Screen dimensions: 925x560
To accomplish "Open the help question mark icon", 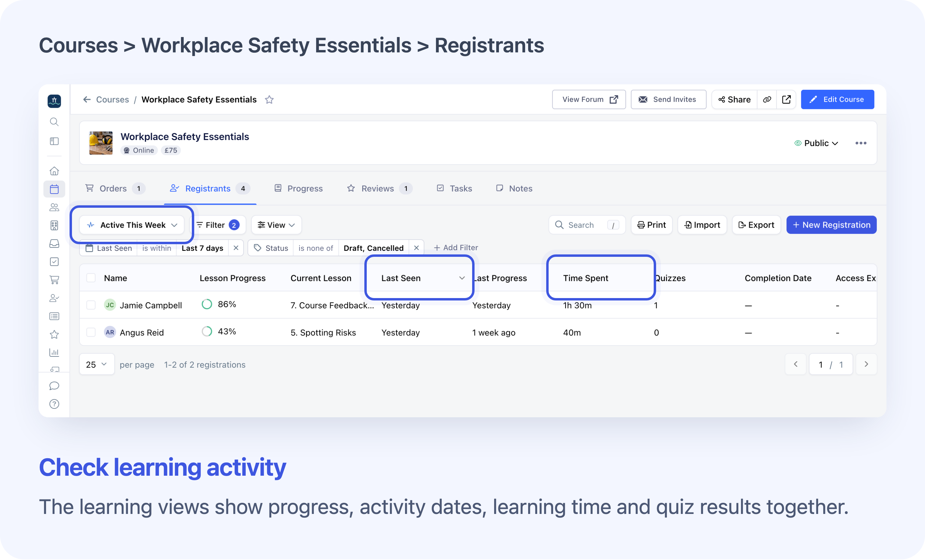I will point(54,404).
